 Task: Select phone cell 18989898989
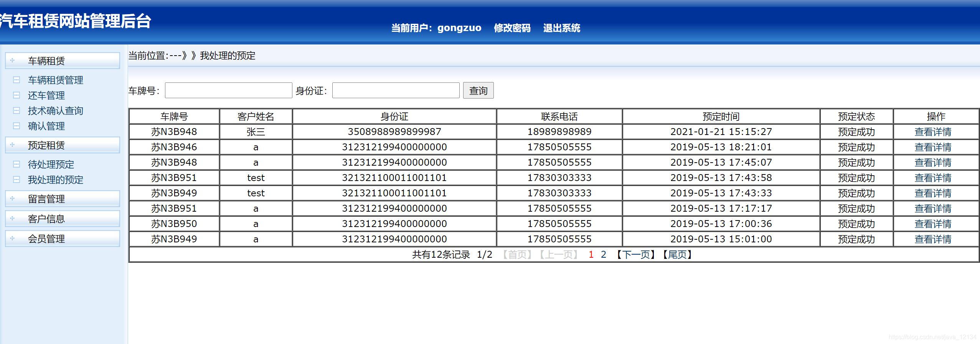pos(559,132)
